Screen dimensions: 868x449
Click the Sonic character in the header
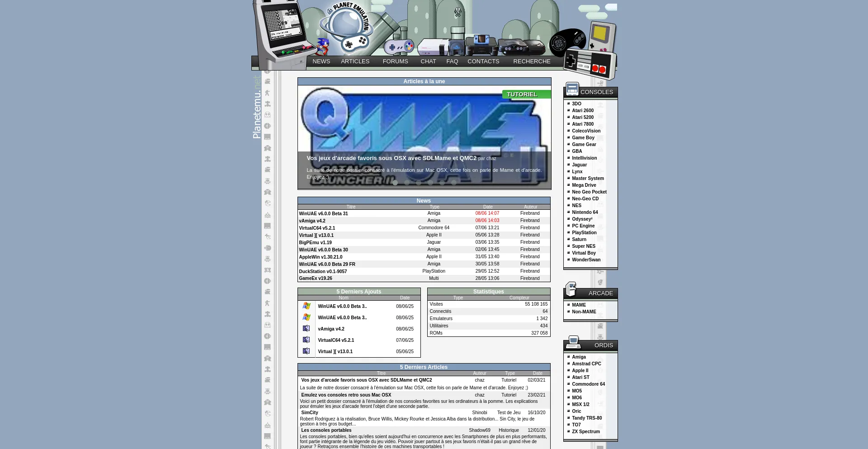click(323, 46)
